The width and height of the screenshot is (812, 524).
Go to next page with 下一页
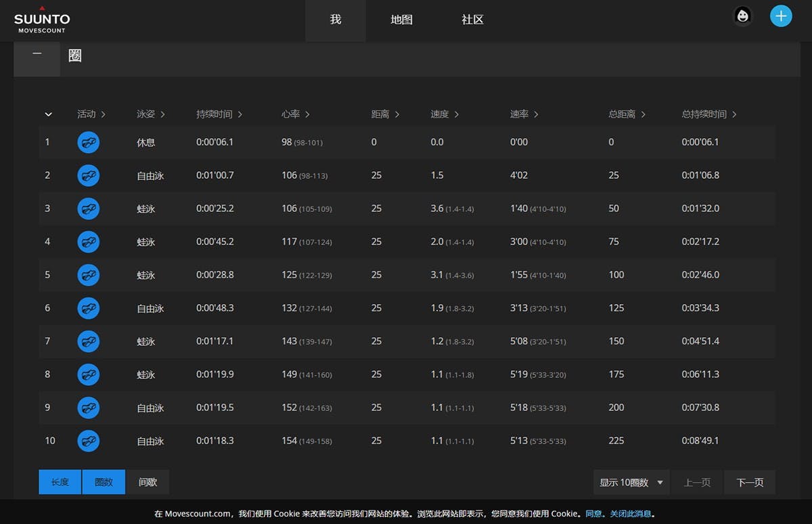click(750, 482)
